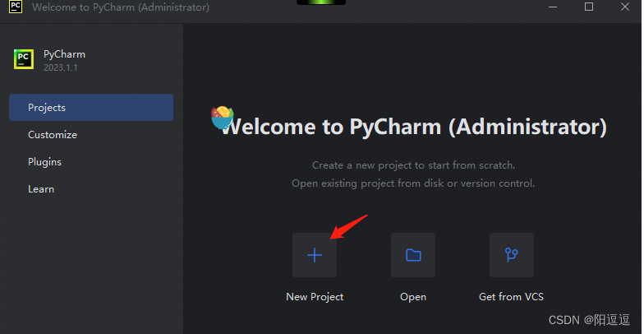The height and width of the screenshot is (334, 644).
Task: Click the New Project plus icon
Action: pyautogui.click(x=315, y=255)
